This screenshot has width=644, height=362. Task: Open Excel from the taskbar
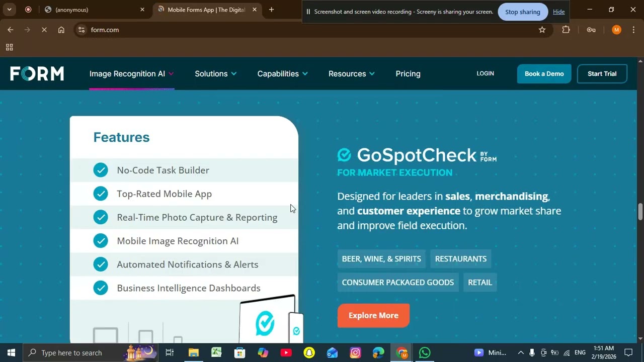pos(216,352)
